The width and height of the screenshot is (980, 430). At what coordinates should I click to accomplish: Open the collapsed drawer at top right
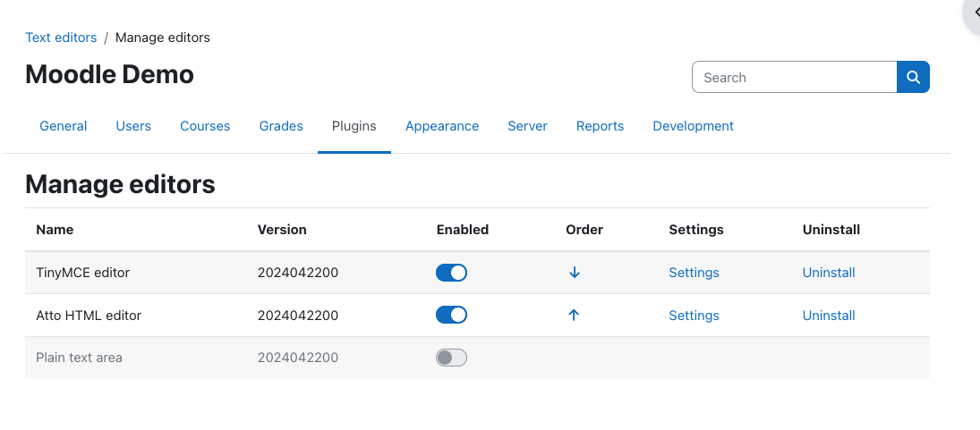tap(972, 13)
